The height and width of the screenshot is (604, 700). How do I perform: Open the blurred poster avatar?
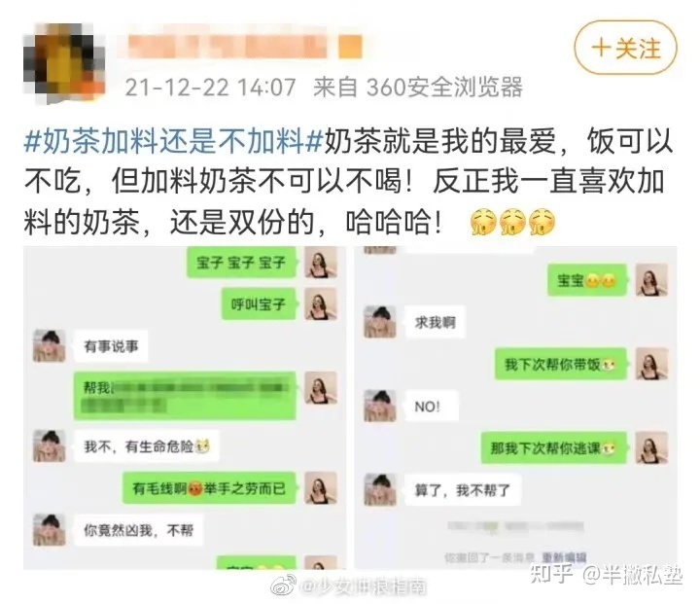point(64,63)
